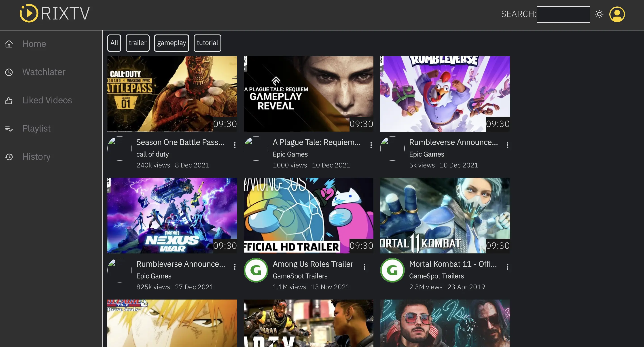Open options for Among Us Roles Trailer
Image resolution: width=644 pixels, height=347 pixels.
point(364,267)
